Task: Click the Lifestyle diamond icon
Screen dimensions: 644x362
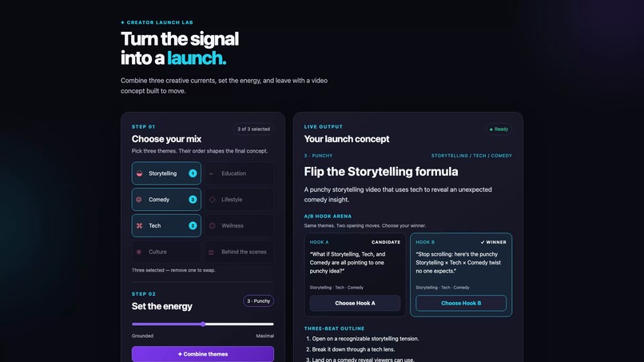Action: pyautogui.click(x=213, y=200)
